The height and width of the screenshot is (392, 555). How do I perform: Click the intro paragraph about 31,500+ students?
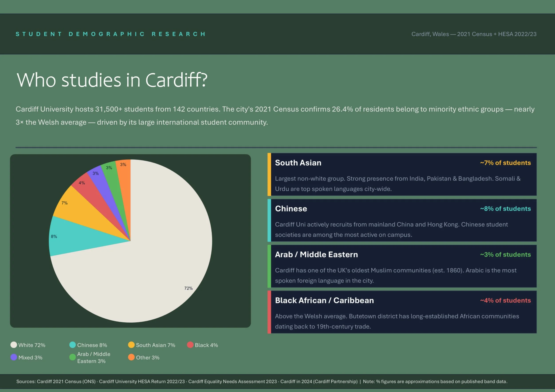point(275,116)
